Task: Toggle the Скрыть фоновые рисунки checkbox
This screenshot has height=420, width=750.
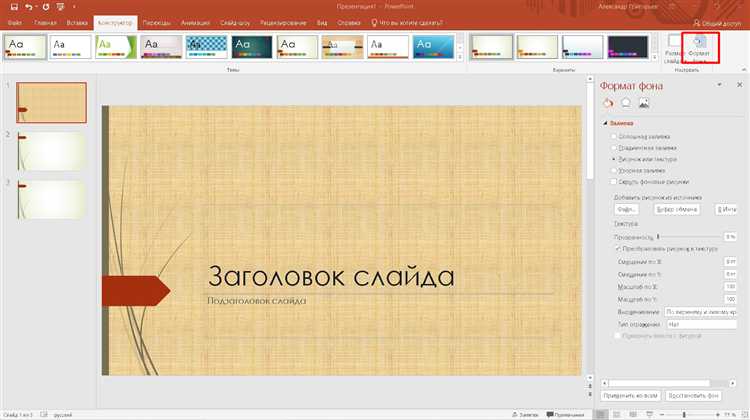Action: click(x=614, y=182)
